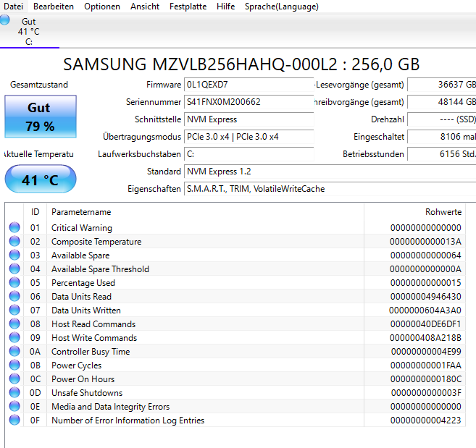Image resolution: width=476 pixels, height=448 pixels.
Task: Select the Power On Hours parameter name
Action: coord(83,379)
